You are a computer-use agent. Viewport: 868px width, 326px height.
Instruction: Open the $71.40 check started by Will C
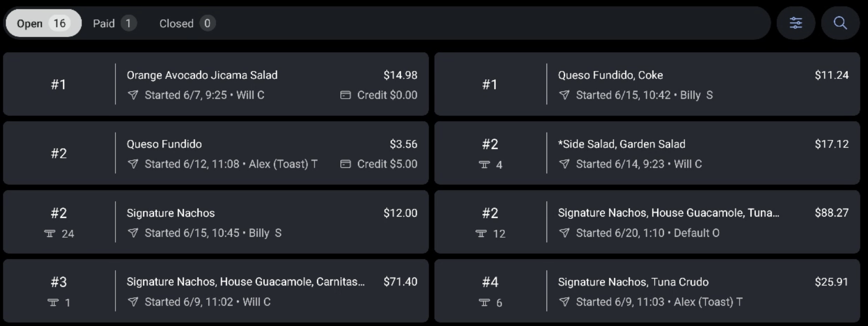pos(215,291)
